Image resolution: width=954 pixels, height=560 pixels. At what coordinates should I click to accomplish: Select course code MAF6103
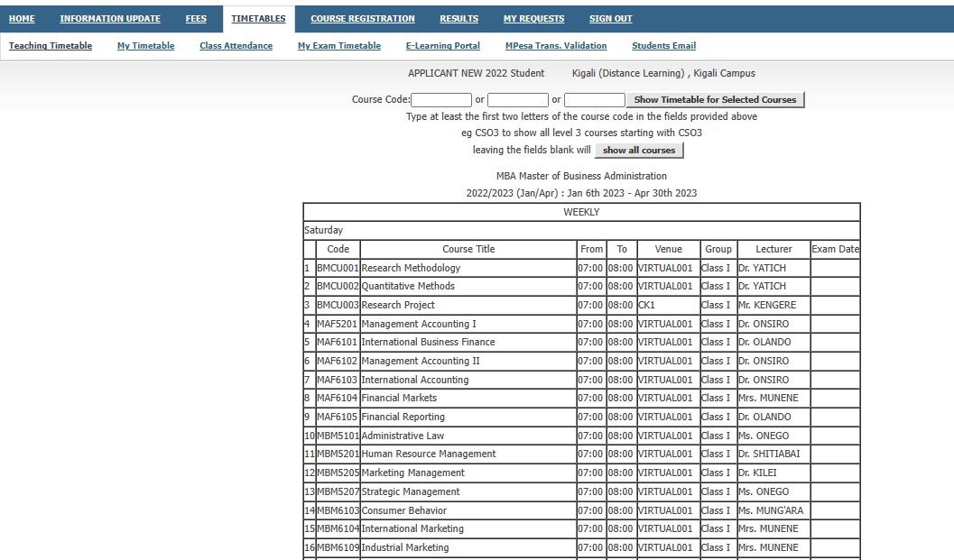tap(337, 380)
